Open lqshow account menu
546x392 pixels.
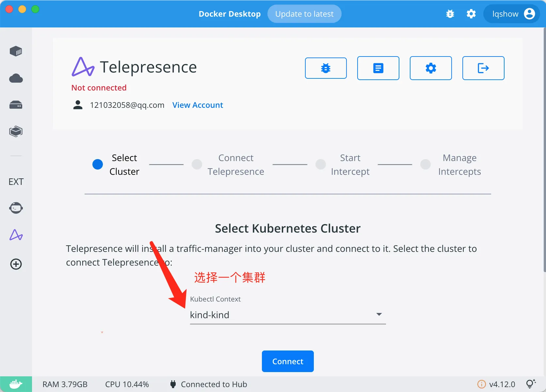[512, 14]
